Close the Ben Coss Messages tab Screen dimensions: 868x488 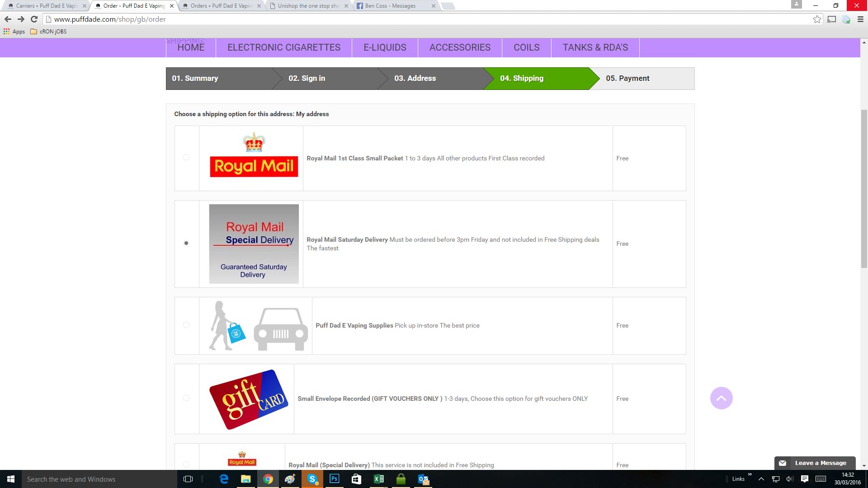coord(434,6)
